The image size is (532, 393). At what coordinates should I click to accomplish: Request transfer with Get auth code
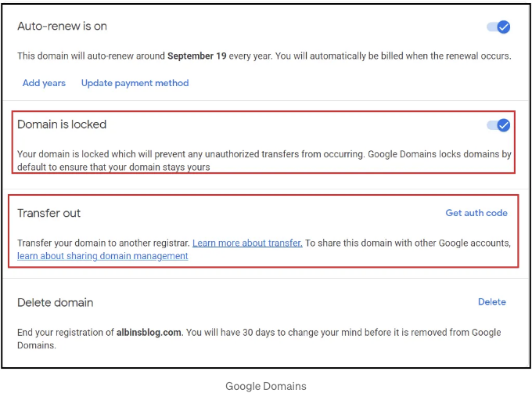coord(476,213)
